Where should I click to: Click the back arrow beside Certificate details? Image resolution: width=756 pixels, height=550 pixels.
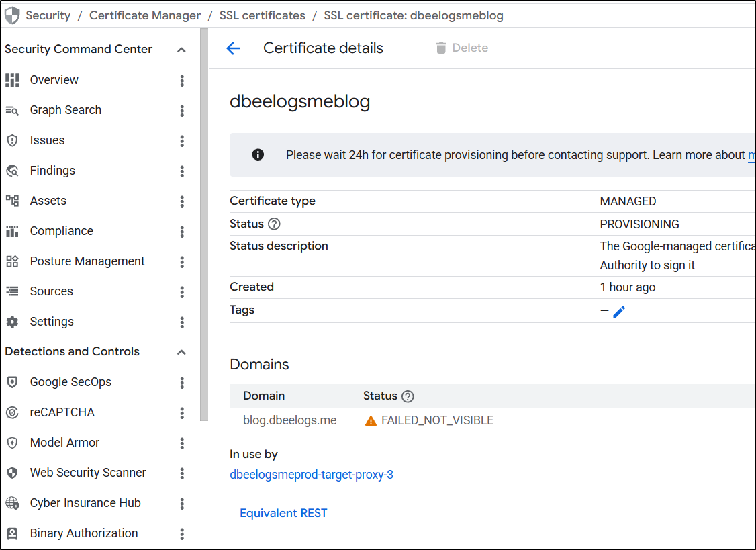[233, 48]
